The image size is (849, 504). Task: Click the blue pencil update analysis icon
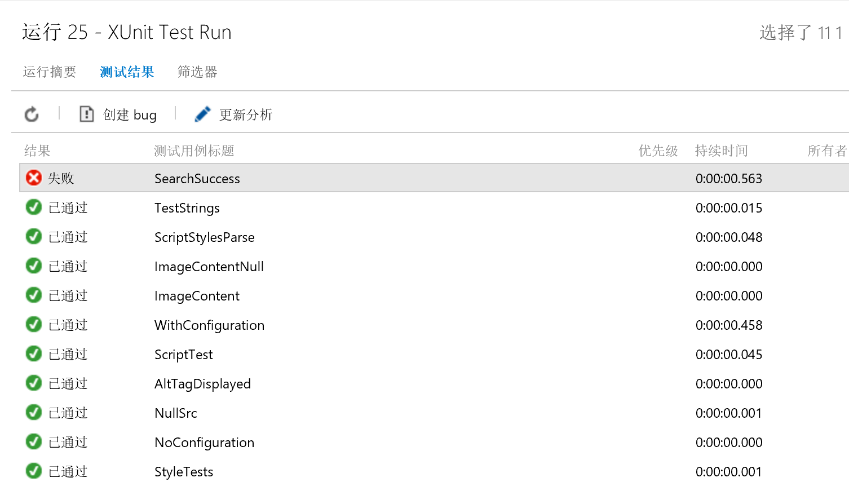click(x=202, y=114)
